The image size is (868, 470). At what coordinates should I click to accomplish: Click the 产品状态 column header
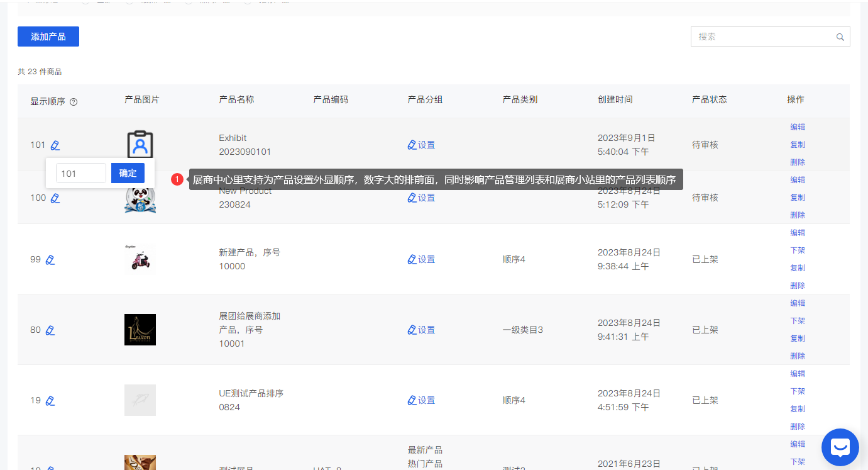coord(710,99)
